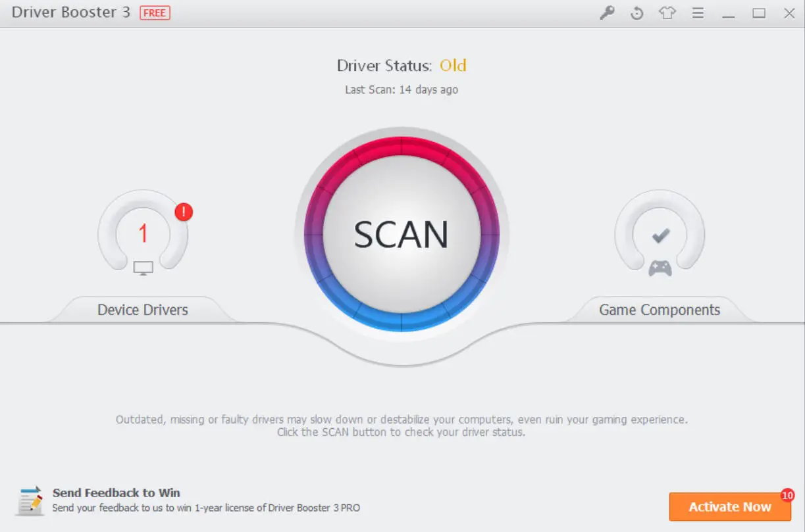The height and width of the screenshot is (532, 805).
Task: Click the monitor icon under Device Drivers gauge
Action: [143, 268]
